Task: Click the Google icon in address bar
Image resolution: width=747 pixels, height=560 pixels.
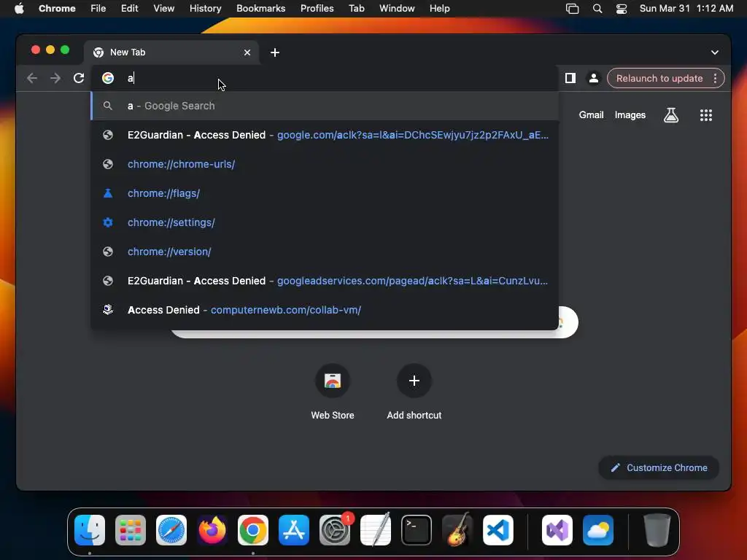Action: [108, 78]
